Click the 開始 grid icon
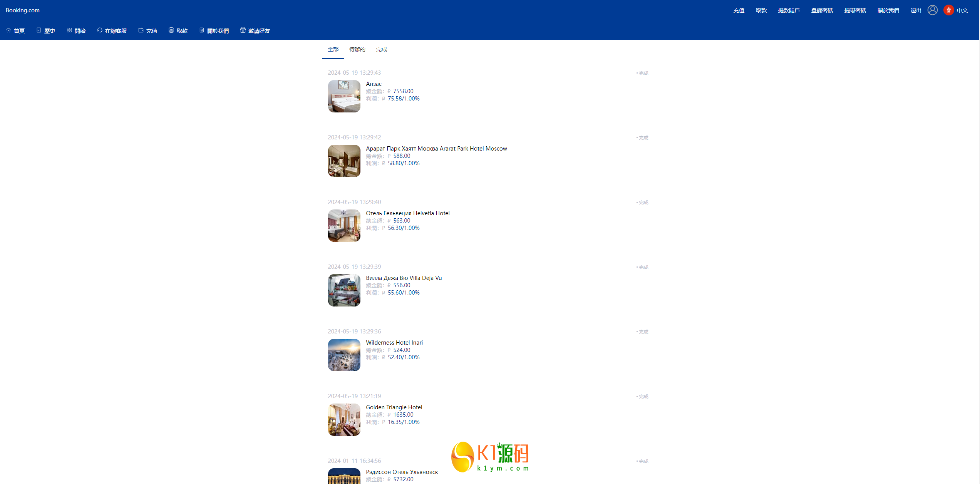Image resolution: width=980 pixels, height=484 pixels. click(x=69, y=30)
